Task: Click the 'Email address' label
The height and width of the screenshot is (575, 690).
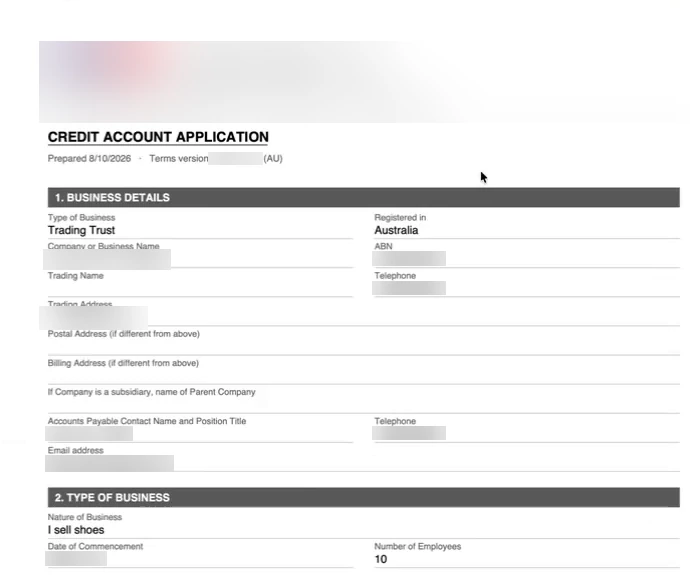Action: 76,450
